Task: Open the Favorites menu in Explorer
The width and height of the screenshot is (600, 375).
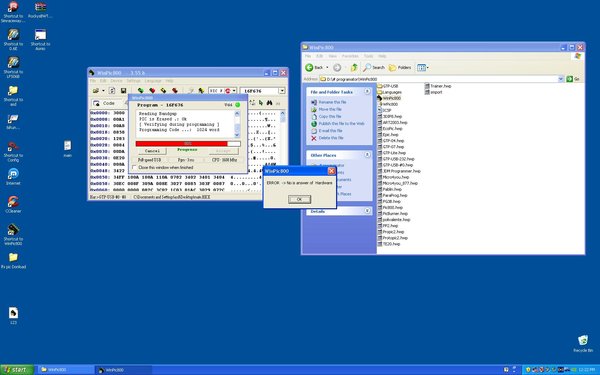Action: coord(350,56)
